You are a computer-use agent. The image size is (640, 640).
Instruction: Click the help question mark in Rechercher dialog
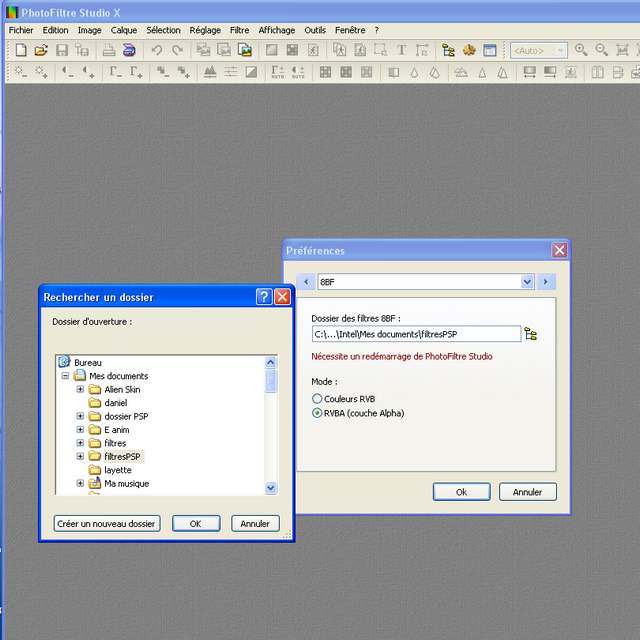click(264, 297)
